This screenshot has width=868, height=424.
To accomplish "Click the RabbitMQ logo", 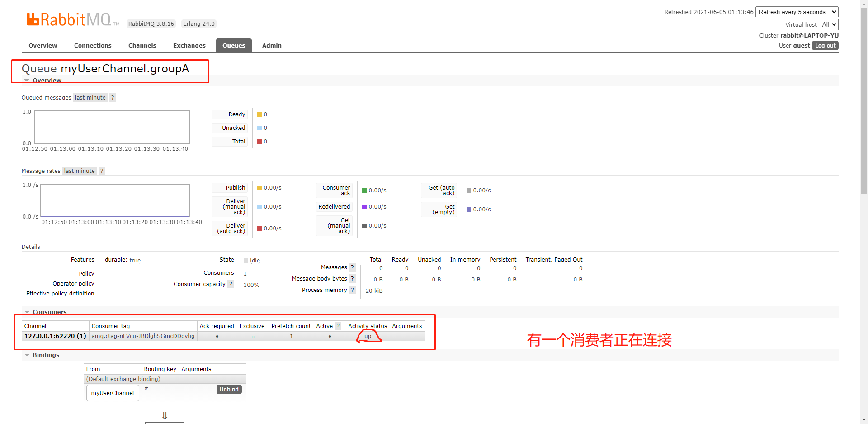I will click(72, 19).
